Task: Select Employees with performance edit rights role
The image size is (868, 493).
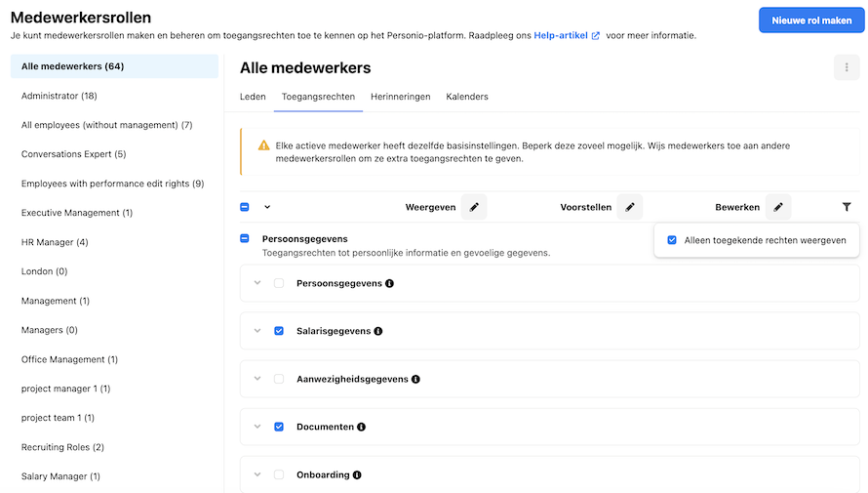Action: pyautogui.click(x=114, y=184)
